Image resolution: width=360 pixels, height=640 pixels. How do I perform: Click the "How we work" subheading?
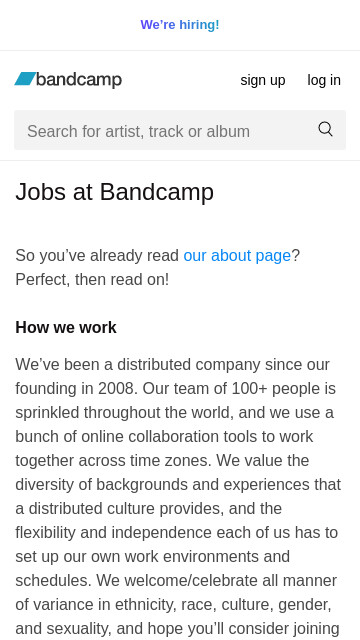66,327
